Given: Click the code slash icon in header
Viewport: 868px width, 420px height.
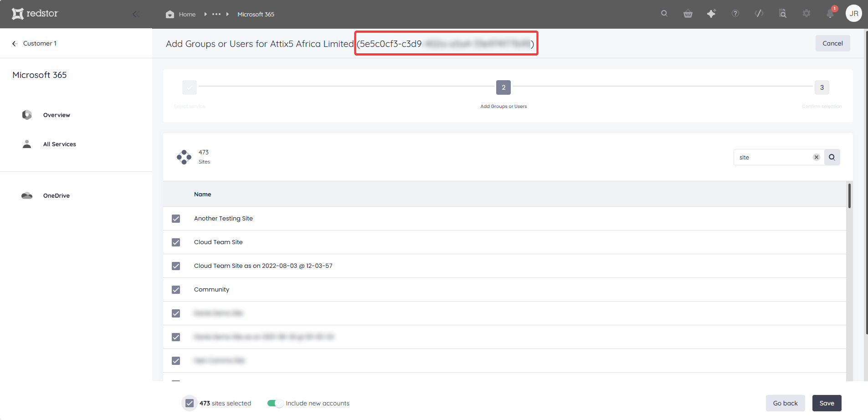Looking at the screenshot, I should (x=759, y=14).
